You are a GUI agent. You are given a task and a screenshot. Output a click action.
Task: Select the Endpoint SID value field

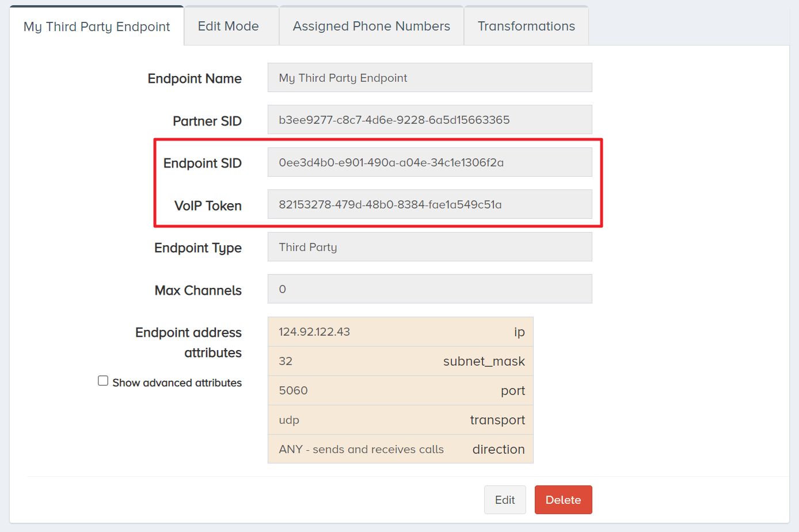pos(429,162)
